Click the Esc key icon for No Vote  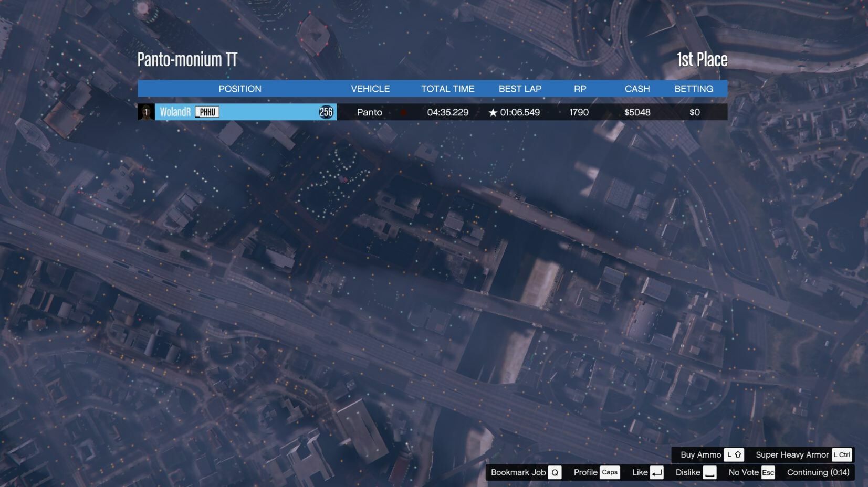[x=768, y=472]
